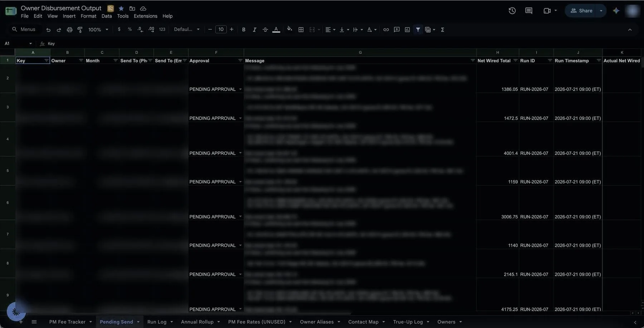The height and width of the screenshot is (328, 644).
Task: Print the spreadsheet via printer icon
Action: [69, 30]
